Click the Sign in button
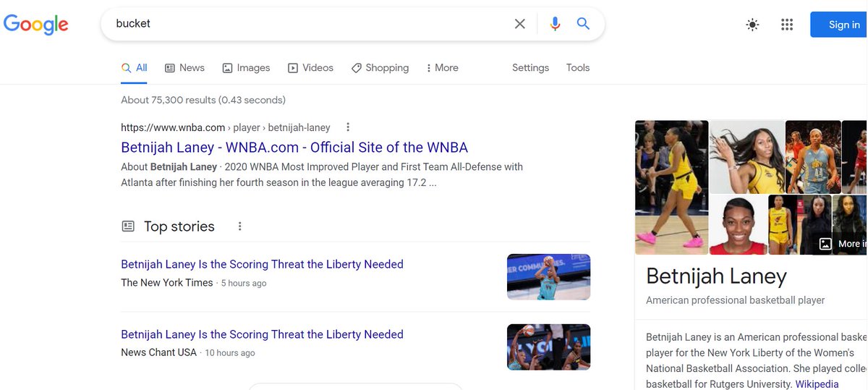 pos(839,25)
